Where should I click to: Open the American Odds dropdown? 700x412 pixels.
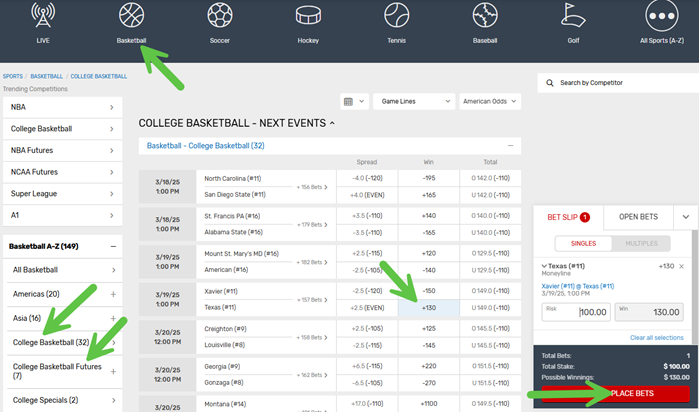pyautogui.click(x=490, y=101)
